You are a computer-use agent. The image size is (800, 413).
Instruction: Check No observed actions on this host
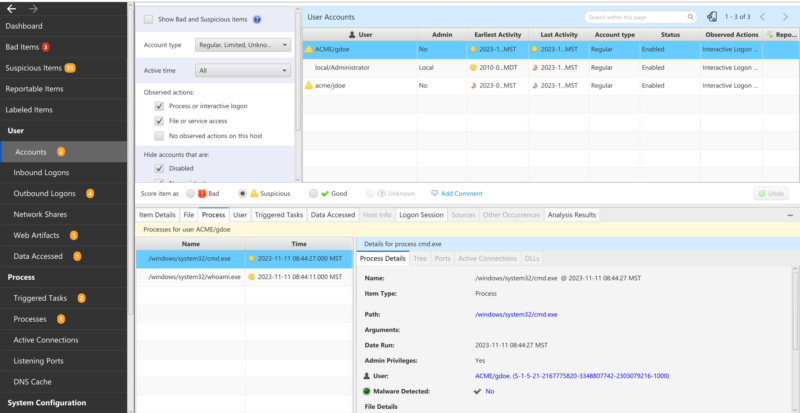(x=159, y=136)
